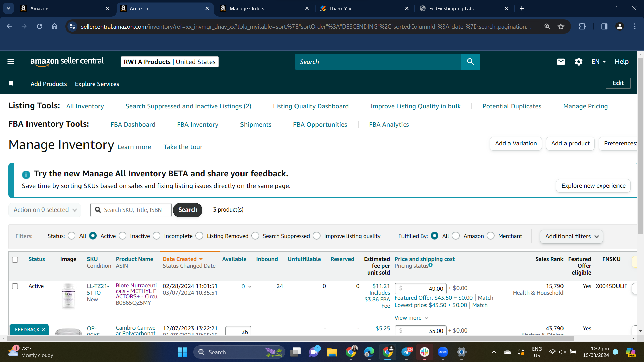Open the Take the tour link
This screenshot has width=644, height=362.
[x=183, y=147]
